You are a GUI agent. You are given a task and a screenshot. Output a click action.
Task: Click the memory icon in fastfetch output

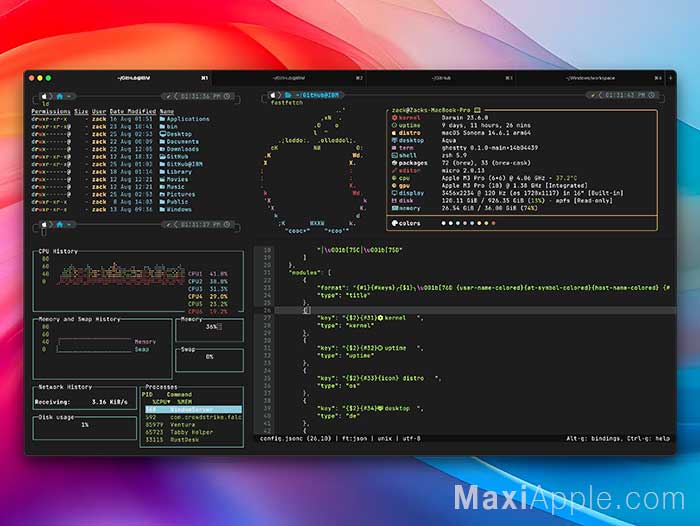click(x=395, y=208)
